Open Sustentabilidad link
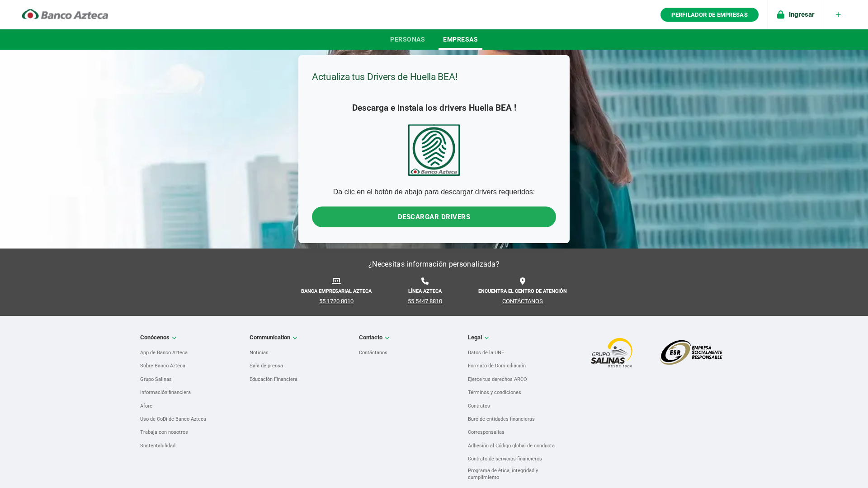The width and height of the screenshot is (868, 488). 158,446
